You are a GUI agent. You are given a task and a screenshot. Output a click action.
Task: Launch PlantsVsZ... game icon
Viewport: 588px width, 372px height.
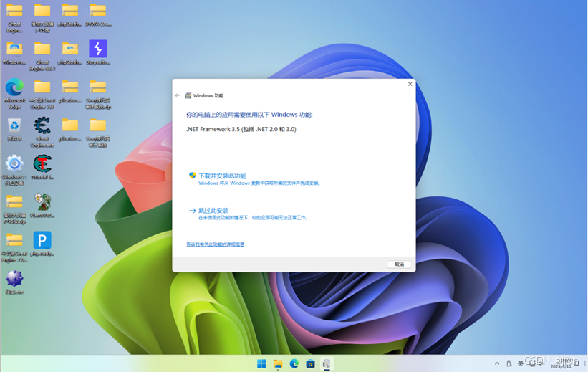(42, 205)
